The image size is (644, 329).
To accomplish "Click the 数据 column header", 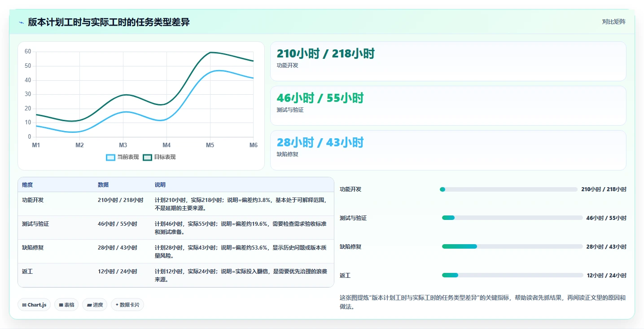I will coord(122,185).
